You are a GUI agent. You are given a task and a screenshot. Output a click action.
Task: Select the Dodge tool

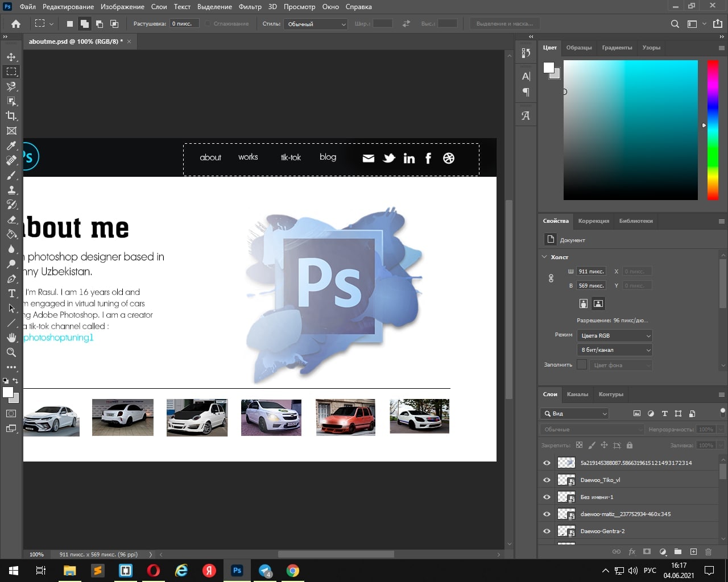pyautogui.click(x=11, y=264)
